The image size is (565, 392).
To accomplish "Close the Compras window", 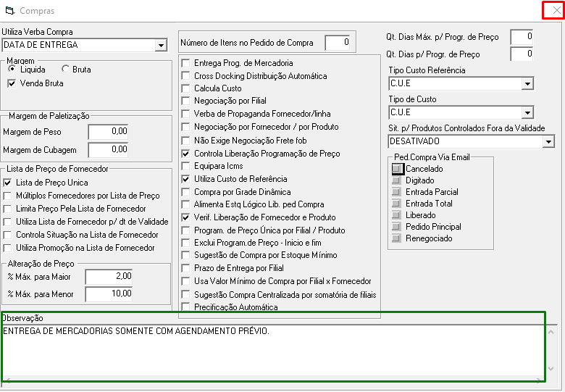I will pyautogui.click(x=557, y=10).
